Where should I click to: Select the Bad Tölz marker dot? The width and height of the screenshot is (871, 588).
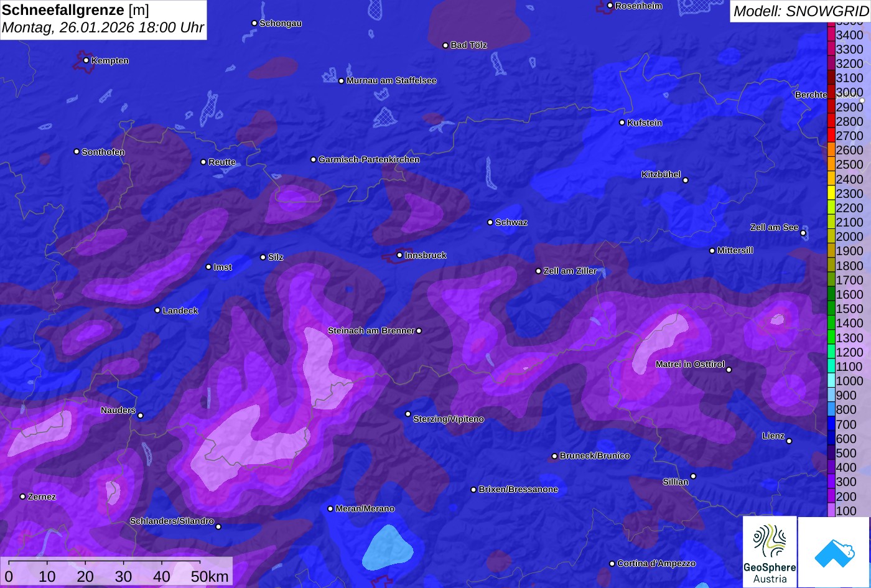coord(445,45)
